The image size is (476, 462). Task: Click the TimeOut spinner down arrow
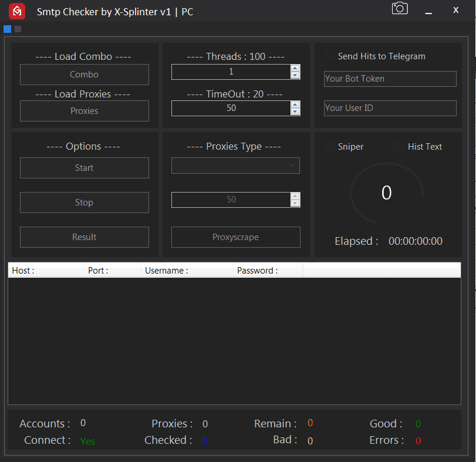(x=295, y=112)
